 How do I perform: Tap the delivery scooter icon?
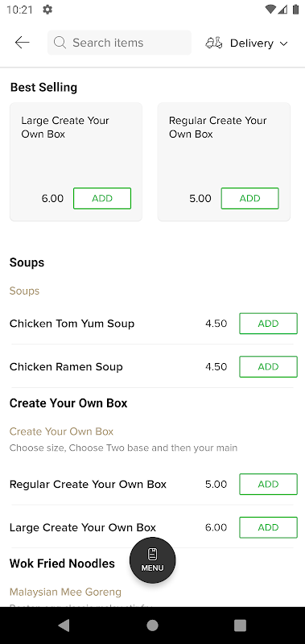tap(214, 43)
